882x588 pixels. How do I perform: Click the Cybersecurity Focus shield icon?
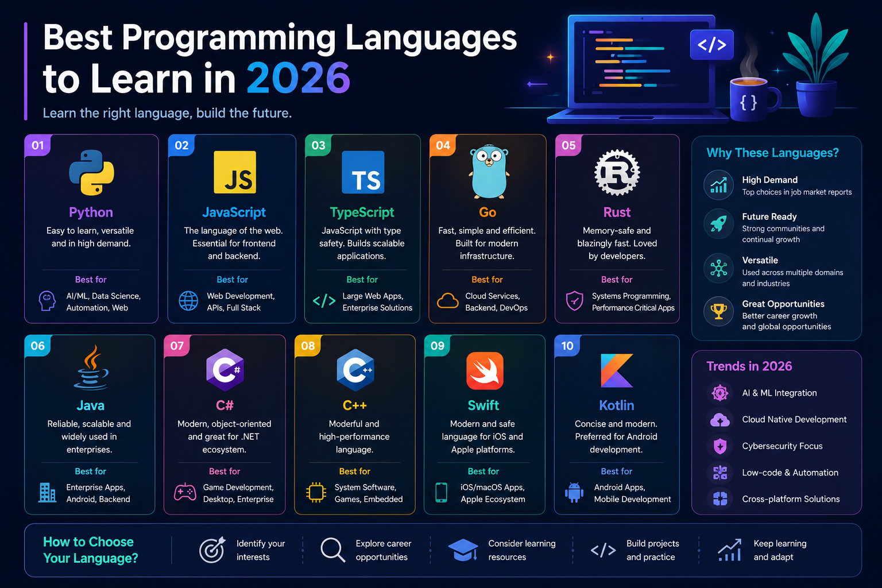click(x=720, y=446)
